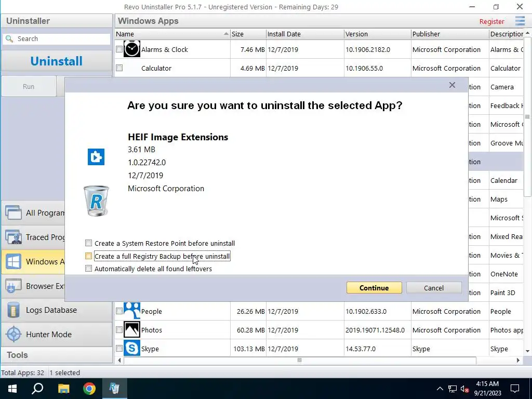Screen dimensions: 532x399
Task: Click the Photos app icon
Action: click(131, 330)
